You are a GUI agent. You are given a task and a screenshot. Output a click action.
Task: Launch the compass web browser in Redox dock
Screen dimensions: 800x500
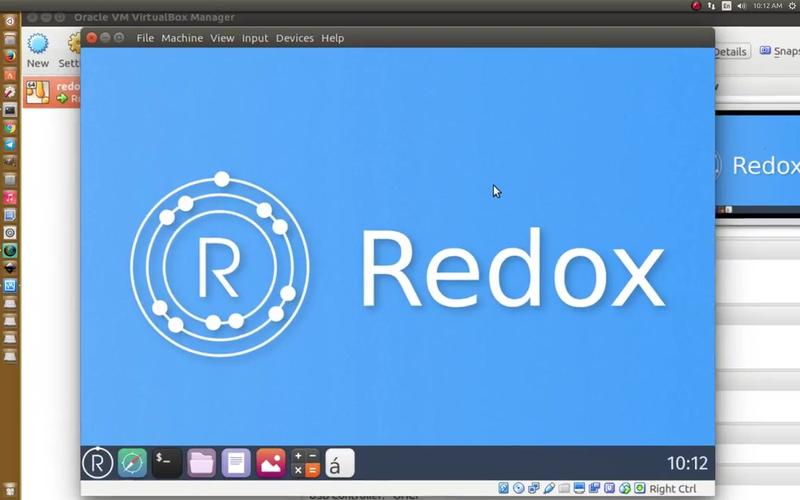(132, 463)
